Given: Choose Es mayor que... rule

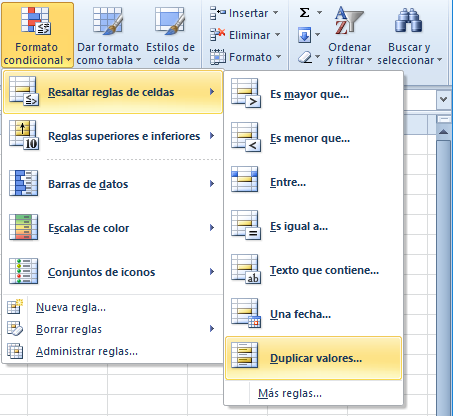Looking at the screenshot, I should point(313,94).
